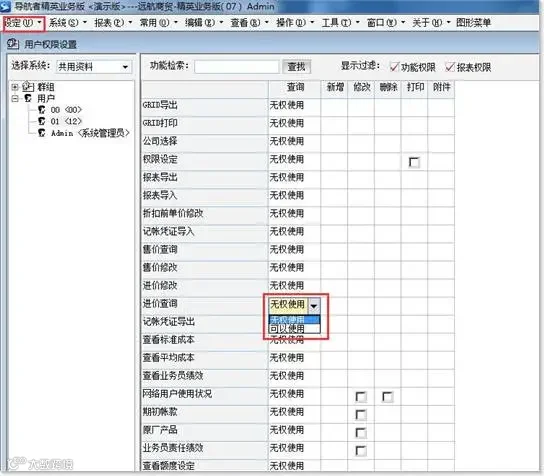Image resolution: width=544 pixels, height=476 pixels.
Task: Select user 00 <00> in tree
Action: pyautogui.click(x=66, y=110)
